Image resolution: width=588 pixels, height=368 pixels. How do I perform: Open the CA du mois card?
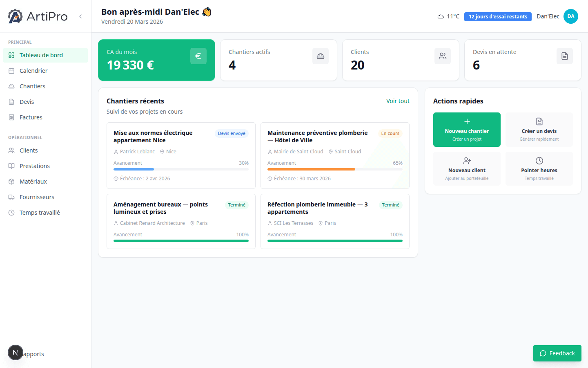pos(156,60)
